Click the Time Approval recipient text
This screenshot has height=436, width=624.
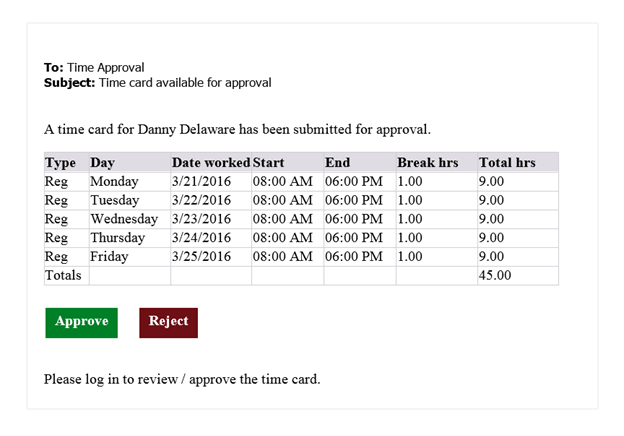pyautogui.click(x=105, y=68)
